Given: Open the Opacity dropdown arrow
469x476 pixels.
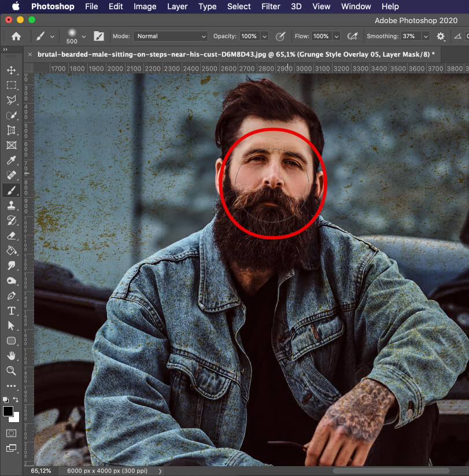Looking at the screenshot, I should pyautogui.click(x=264, y=36).
